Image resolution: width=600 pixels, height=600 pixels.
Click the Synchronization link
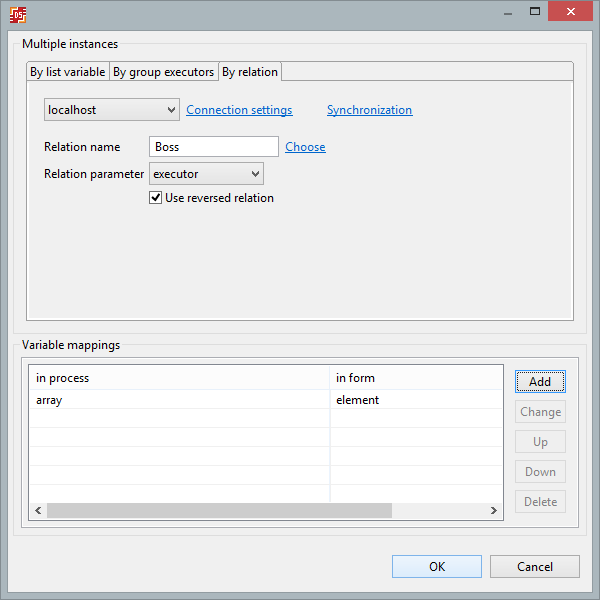(x=369, y=110)
